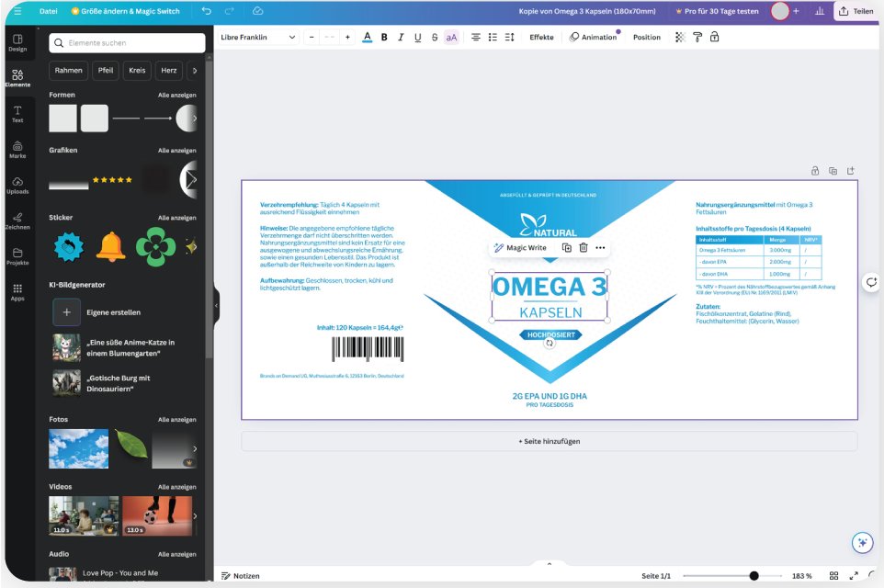Open the transparency checkerboard icon
884x588 pixels.
coord(680,38)
